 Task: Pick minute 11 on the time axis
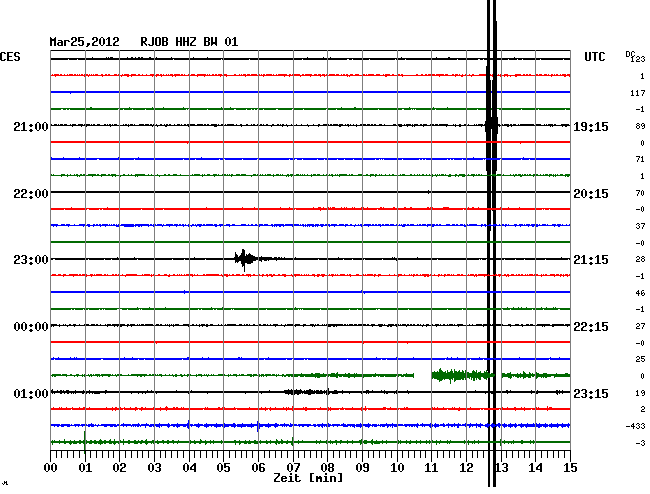[x=432, y=468]
